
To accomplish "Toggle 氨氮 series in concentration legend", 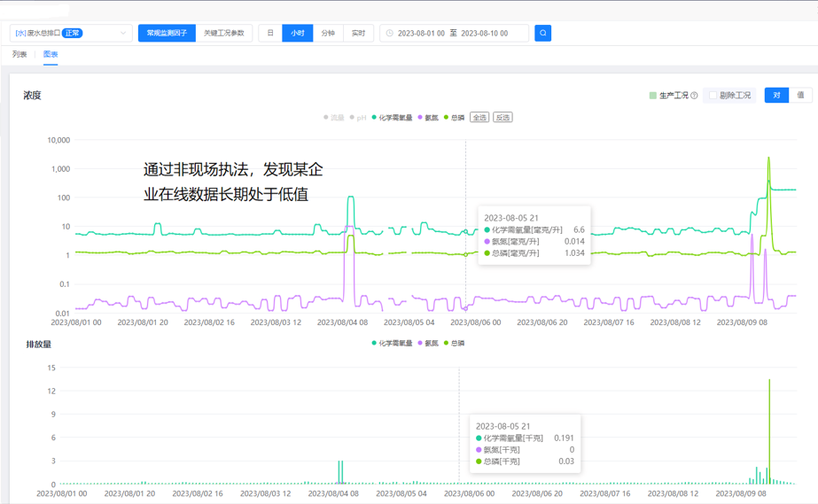I will click(428, 117).
